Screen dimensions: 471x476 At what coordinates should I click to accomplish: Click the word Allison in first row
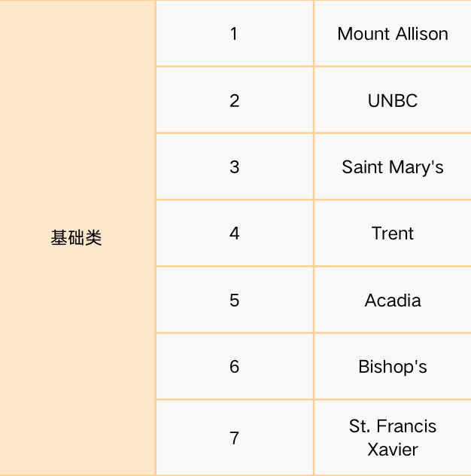pos(422,33)
